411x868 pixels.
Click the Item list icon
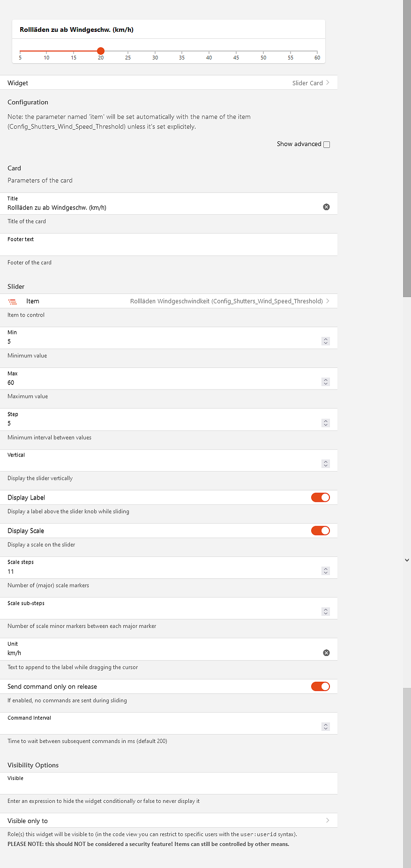coord(13,302)
